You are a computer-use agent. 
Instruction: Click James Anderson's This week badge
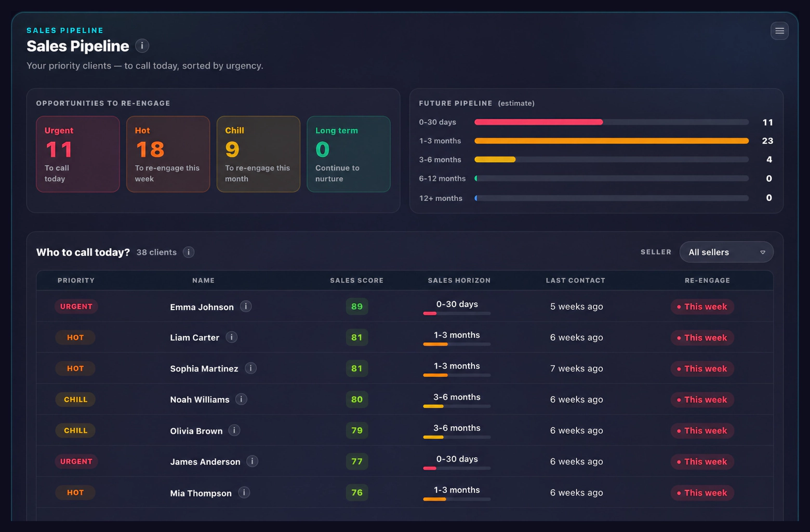click(x=702, y=461)
